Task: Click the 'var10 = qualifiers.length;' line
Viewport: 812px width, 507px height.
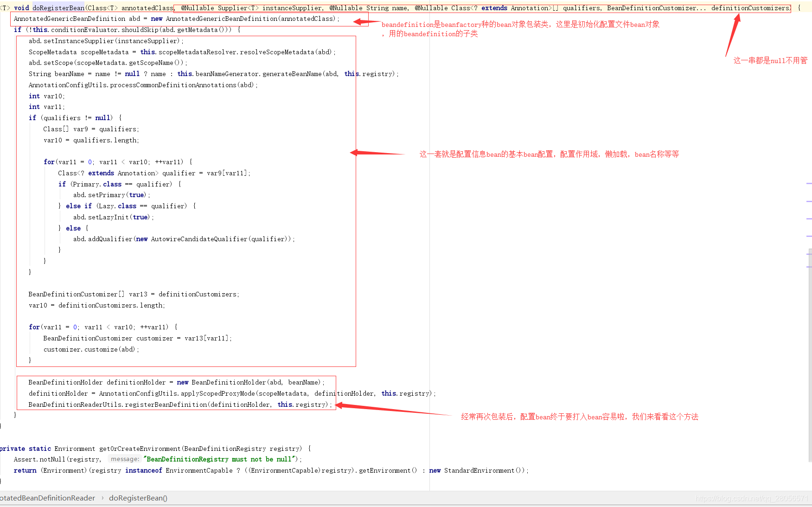Action: click(x=91, y=140)
